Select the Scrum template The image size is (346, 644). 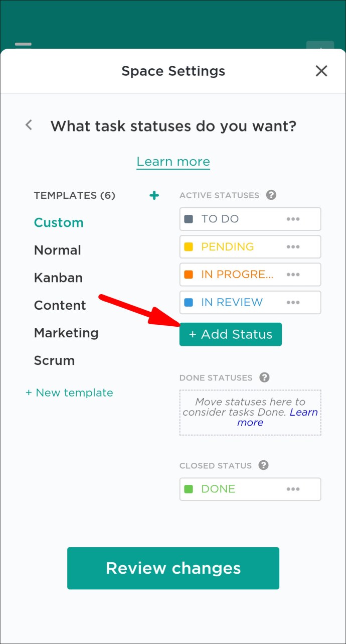coord(54,360)
